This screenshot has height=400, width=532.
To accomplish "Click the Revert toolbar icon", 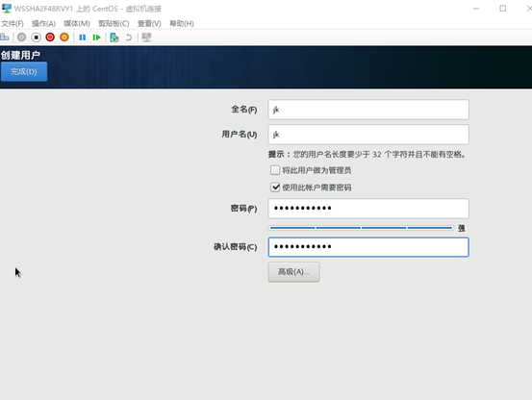I will point(129,37).
